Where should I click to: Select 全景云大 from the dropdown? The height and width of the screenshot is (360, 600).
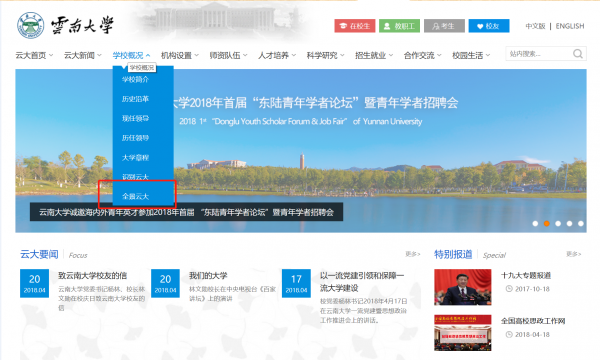point(135,196)
